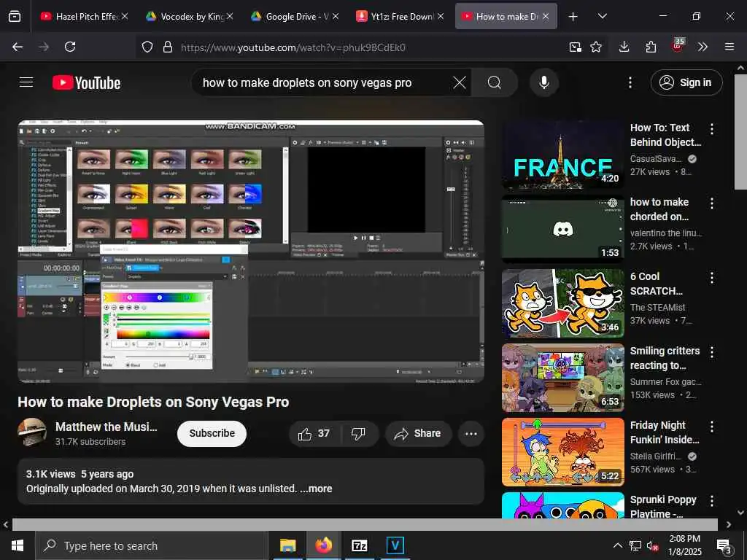Click the Windows taskbar search box
Screen dimensions: 747x560
(x=152, y=545)
